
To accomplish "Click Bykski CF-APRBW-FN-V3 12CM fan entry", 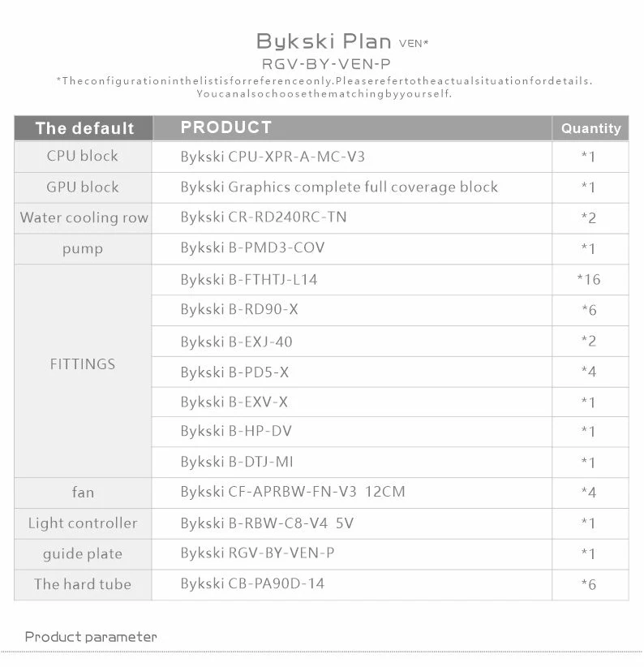I will coord(293,492).
